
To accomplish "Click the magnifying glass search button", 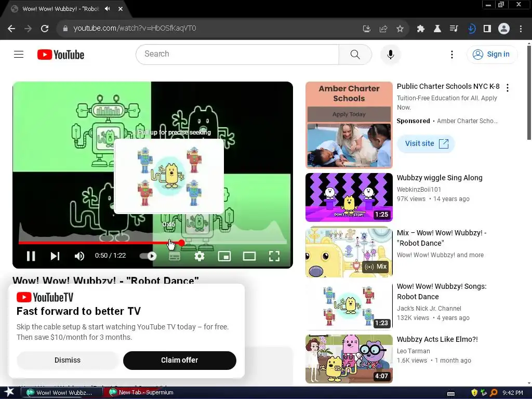I will point(355,54).
